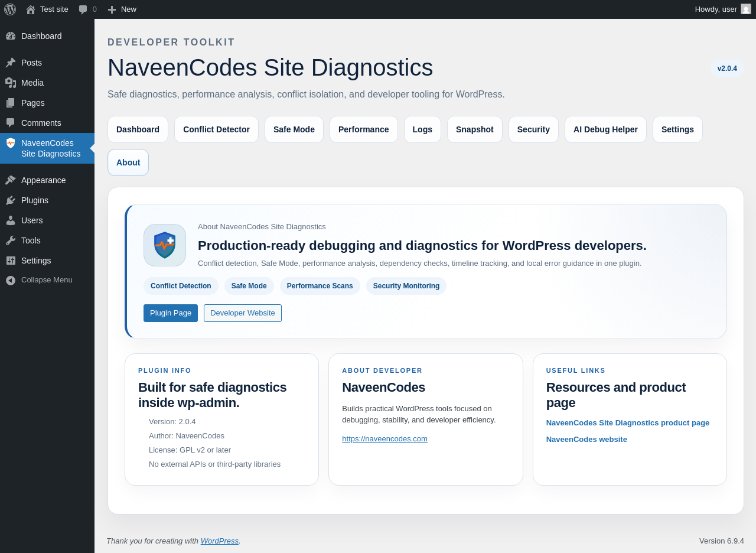Viewport: 756px width, 553px height.
Task: Open Users in the sidebar menu
Action: (47, 220)
